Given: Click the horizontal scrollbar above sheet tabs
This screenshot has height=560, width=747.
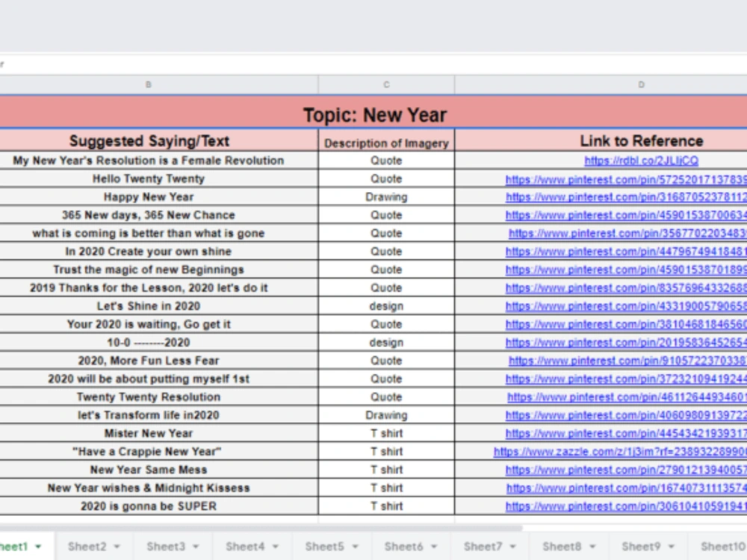Looking at the screenshot, I should pos(261,528).
